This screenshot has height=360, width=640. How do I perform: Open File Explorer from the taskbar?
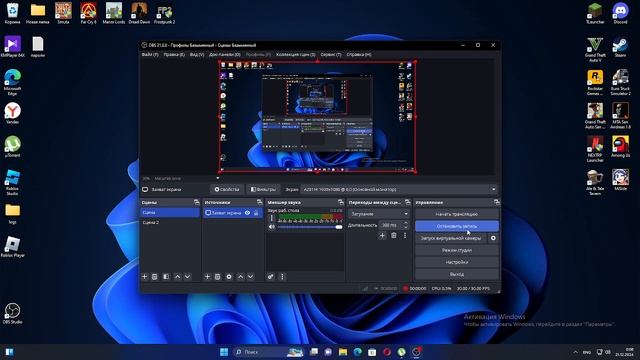343,352
